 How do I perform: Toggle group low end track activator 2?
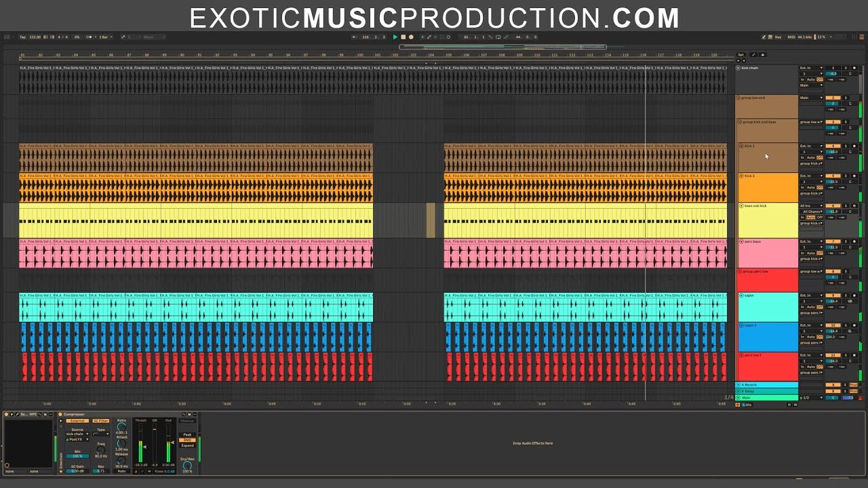(833, 98)
